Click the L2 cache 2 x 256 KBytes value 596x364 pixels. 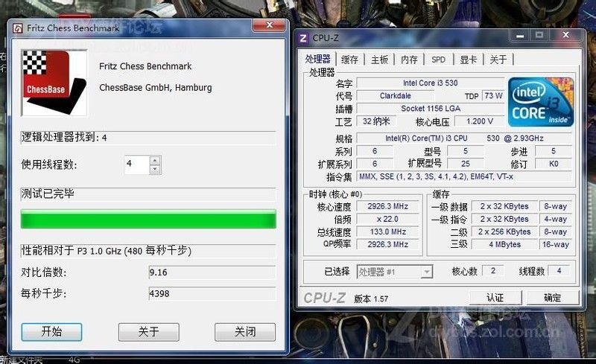(504, 232)
